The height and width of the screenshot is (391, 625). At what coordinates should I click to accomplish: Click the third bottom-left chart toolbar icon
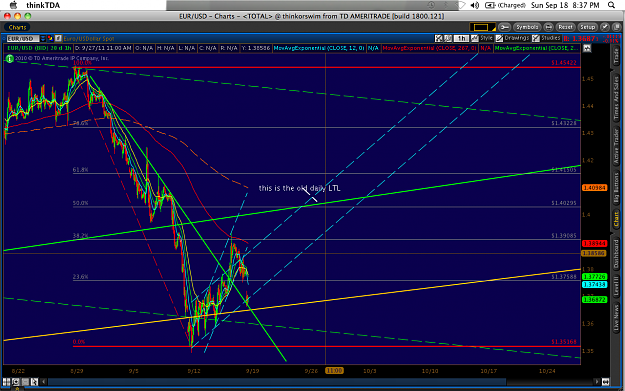25,382
